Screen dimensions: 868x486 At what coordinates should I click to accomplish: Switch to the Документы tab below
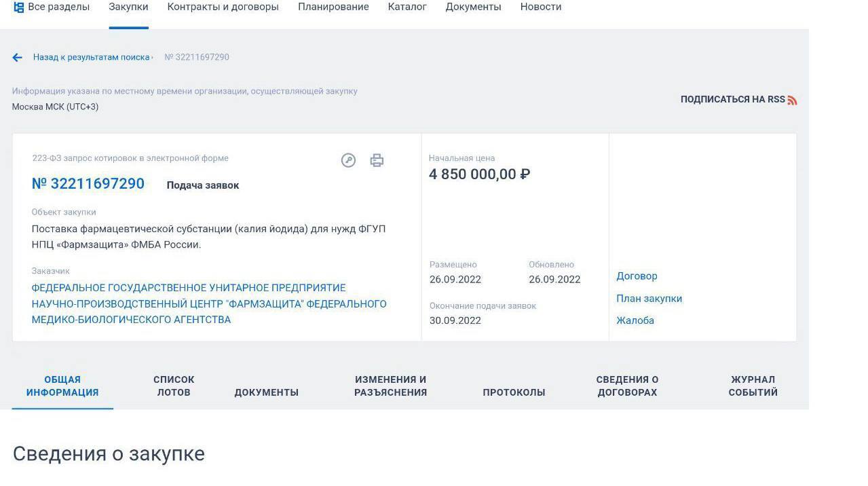(x=266, y=392)
